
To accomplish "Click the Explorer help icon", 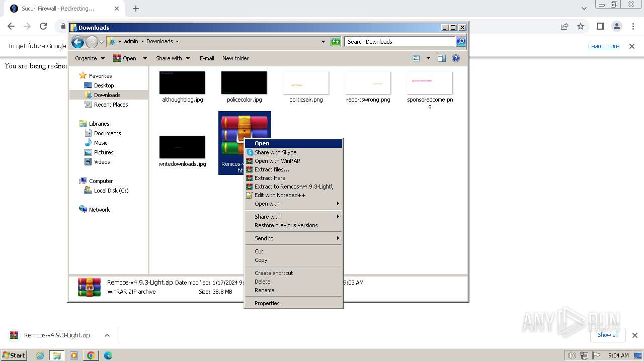I will point(456,58).
